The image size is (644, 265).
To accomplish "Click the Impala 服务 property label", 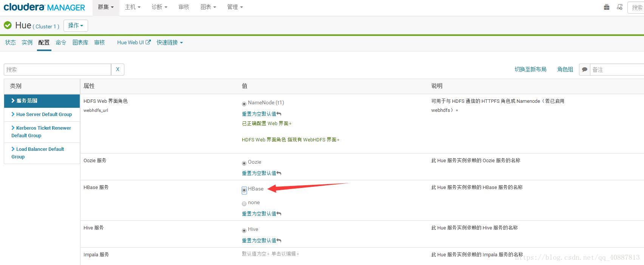I will coord(96,254).
